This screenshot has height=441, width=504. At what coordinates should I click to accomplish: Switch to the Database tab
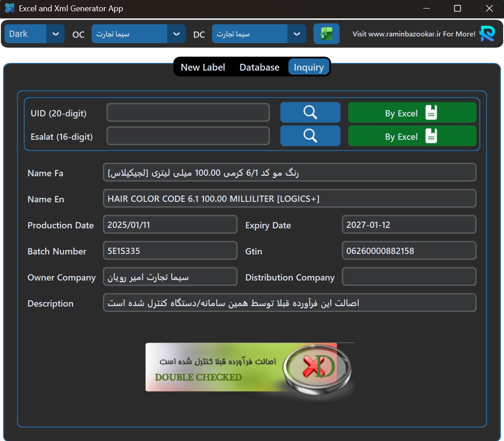(x=259, y=67)
